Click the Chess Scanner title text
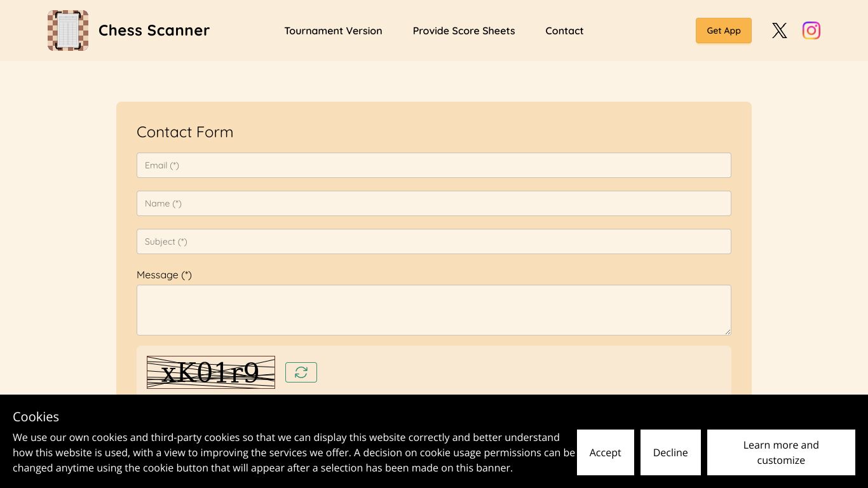The width and height of the screenshot is (868, 488). coord(154,30)
